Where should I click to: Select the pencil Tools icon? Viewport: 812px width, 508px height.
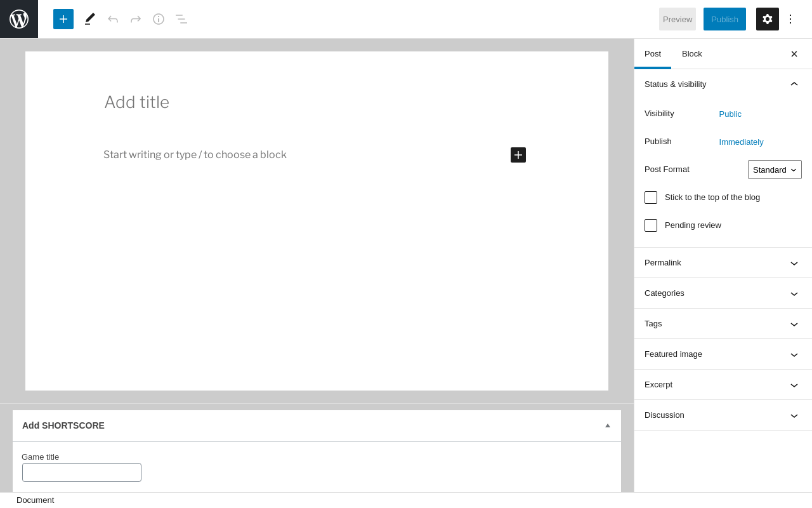pyautogui.click(x=90, y=19)
